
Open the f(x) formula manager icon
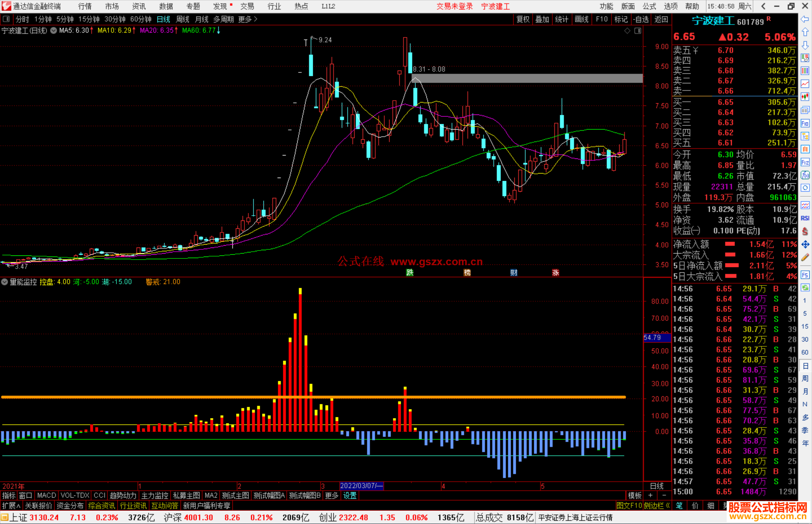click(805, 175)
